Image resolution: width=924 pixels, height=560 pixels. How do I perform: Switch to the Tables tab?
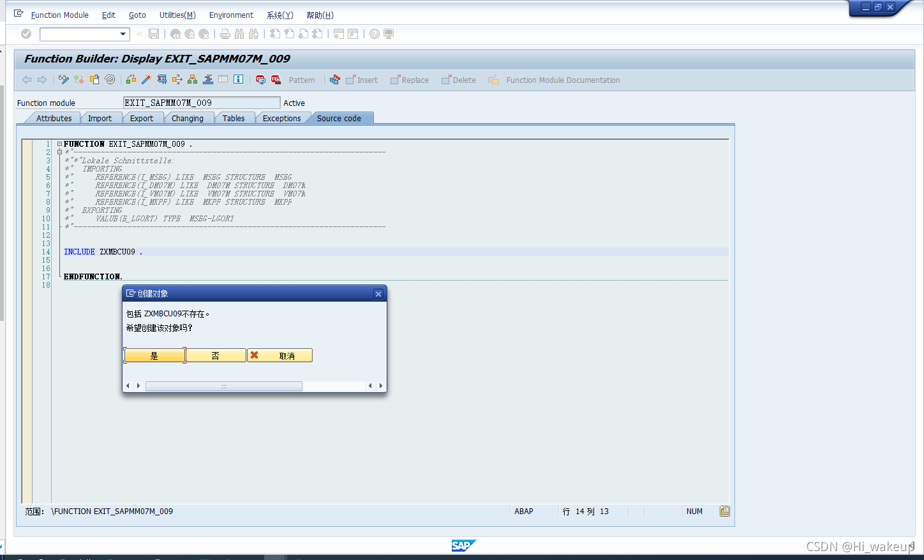coord(234,119)
